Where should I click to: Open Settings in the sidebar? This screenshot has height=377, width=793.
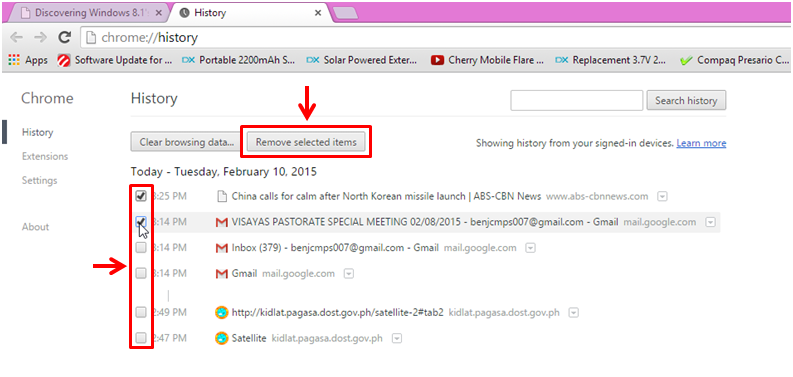tap(39, 181)
